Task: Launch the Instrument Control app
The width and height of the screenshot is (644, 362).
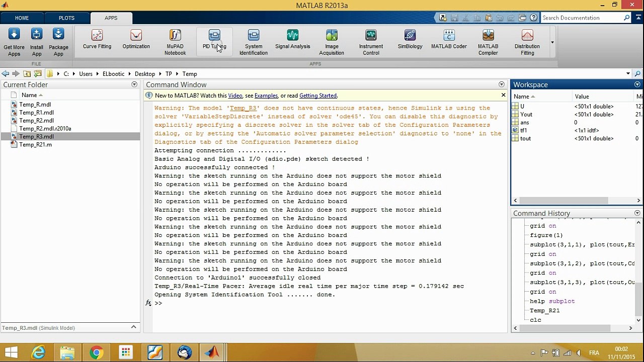Action: point(371,42)
